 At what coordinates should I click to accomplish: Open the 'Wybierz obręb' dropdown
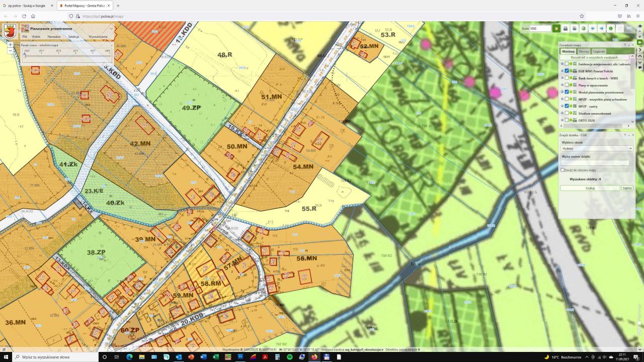click(597, 148)
